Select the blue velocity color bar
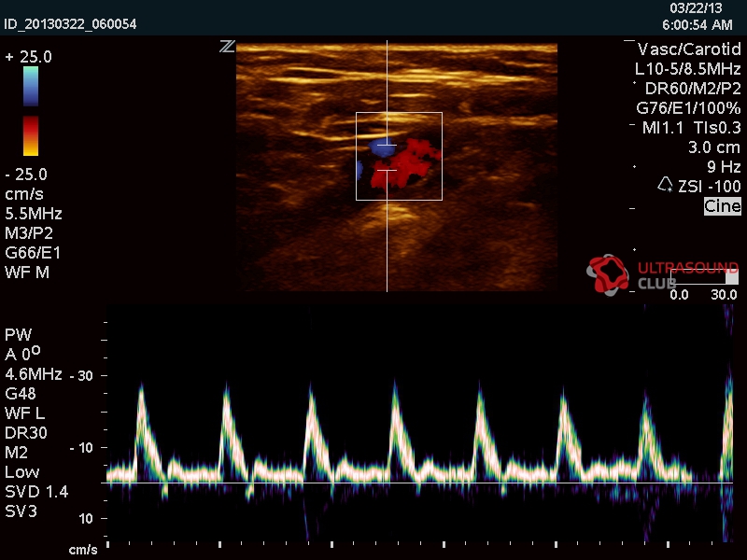747x560 pixels. point(31,86)
